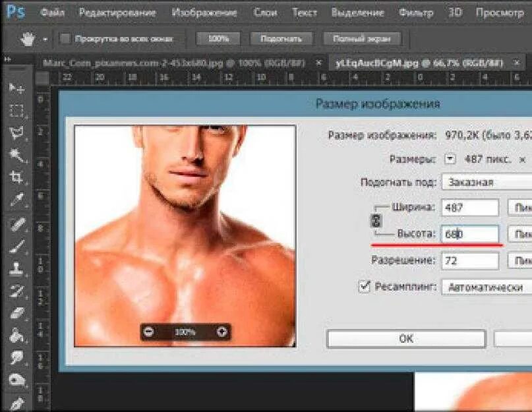Zoom in the preview with plus icon
The image size is (532, 412).
click(222, 332)
